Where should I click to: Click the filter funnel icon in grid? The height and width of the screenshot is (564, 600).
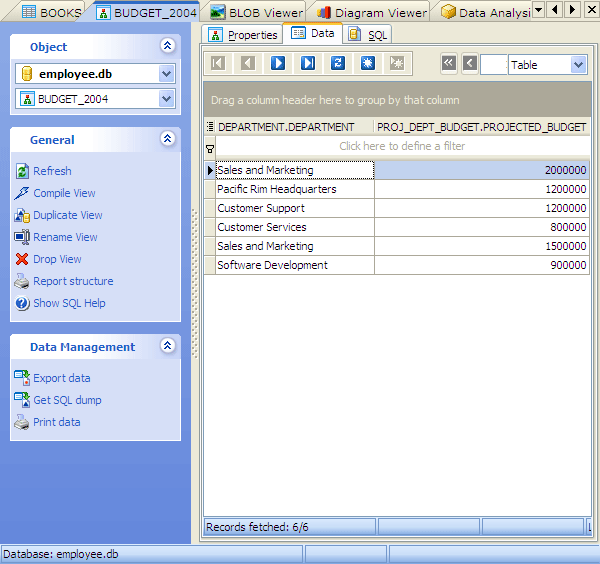pos(210,149)
